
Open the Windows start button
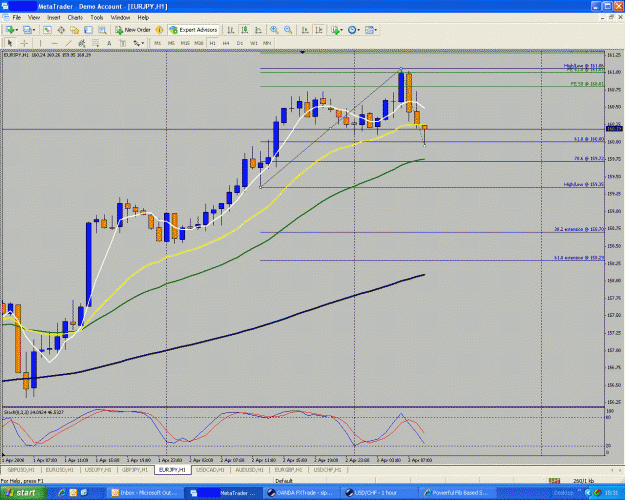pyautogui.click(x=23, y=493)
